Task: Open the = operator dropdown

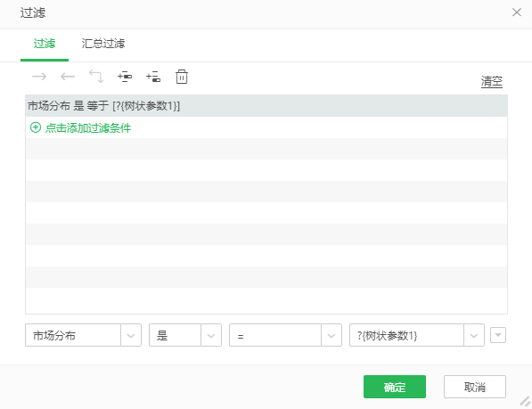Action: [x=331, y=335]
